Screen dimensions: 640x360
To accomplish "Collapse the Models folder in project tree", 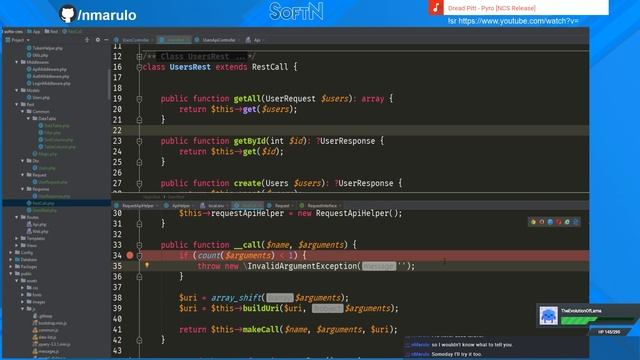I will coord(17,90).
